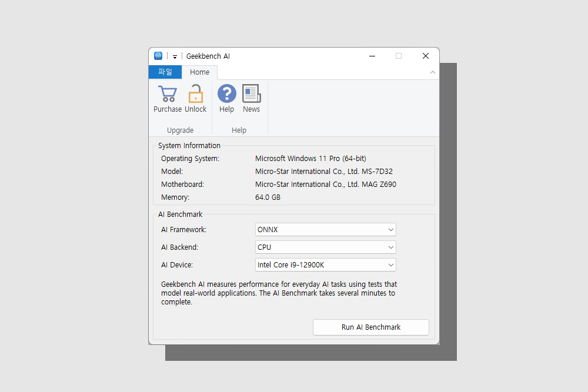The width and height of the screenshot is (588, 392).
Task: Expand the AI Device dropdown showing Intel Core i9-12900K
Action: click(326, 265)
